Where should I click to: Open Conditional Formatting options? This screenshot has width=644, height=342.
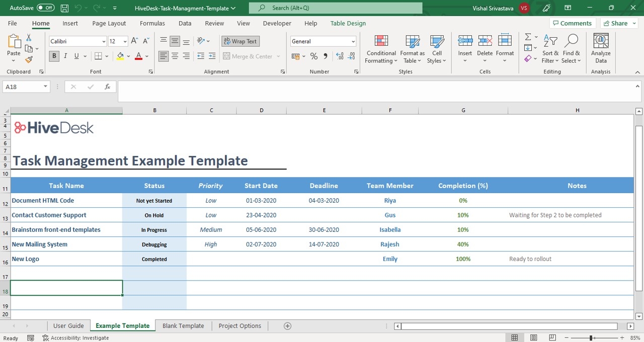[x=381, y=49]
